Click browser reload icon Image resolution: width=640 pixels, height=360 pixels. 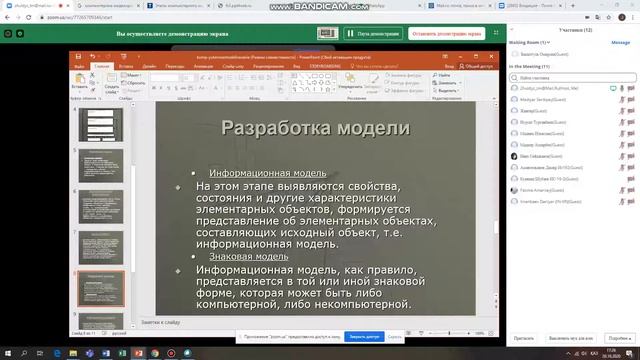(x=28, y=18)
